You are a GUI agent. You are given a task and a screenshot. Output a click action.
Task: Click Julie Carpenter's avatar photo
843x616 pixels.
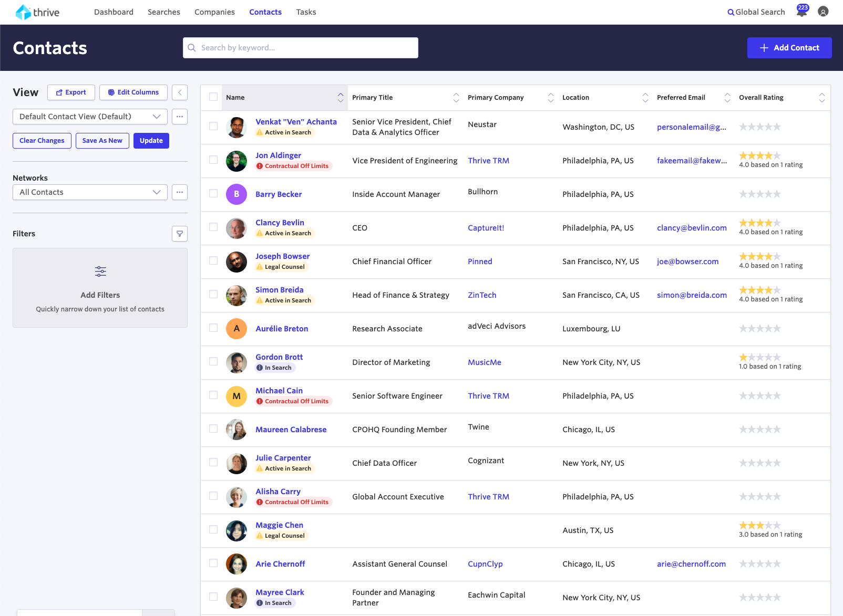click(237, 463)
